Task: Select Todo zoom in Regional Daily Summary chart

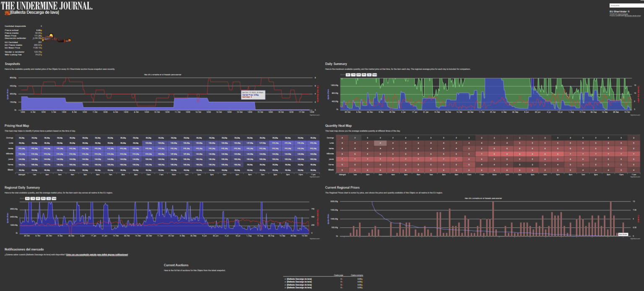Action: 54,198
